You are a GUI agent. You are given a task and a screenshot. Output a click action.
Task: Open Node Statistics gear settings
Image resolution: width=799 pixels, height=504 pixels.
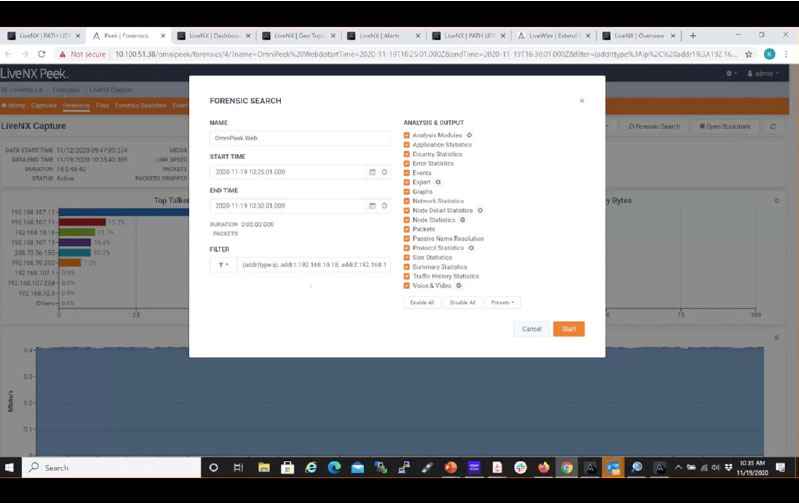pyautogui.click(x=462, y=220)
